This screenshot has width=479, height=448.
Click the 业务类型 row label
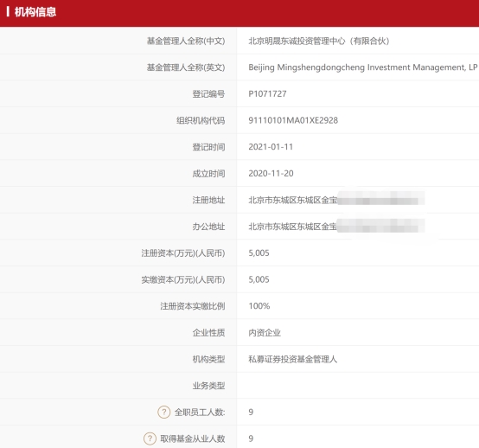pyautogui.click(x=208, y=386)
